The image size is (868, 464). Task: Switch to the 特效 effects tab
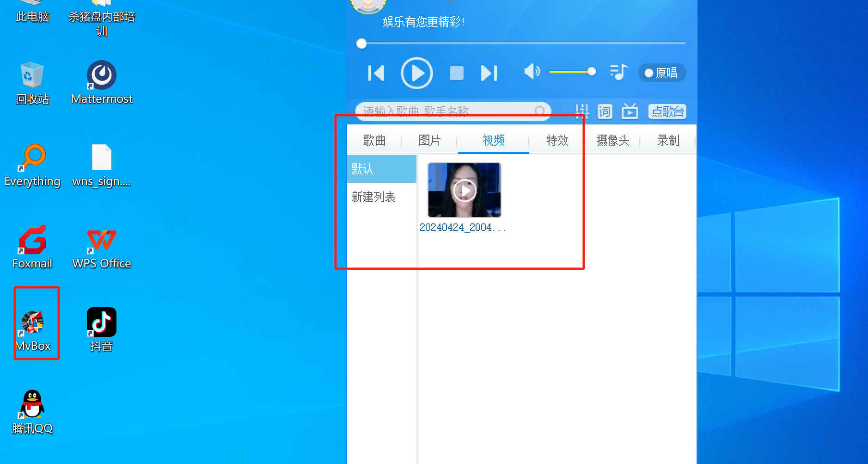(556, 141)
